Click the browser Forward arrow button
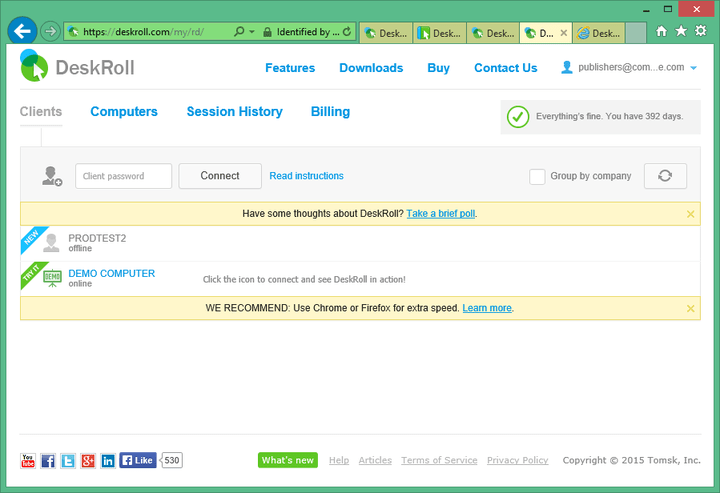 (50, 32)
